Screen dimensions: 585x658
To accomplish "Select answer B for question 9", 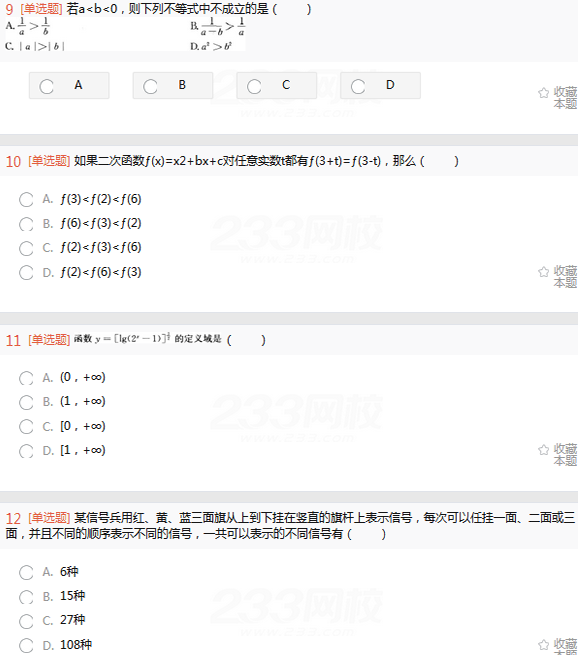I will 173,86.
